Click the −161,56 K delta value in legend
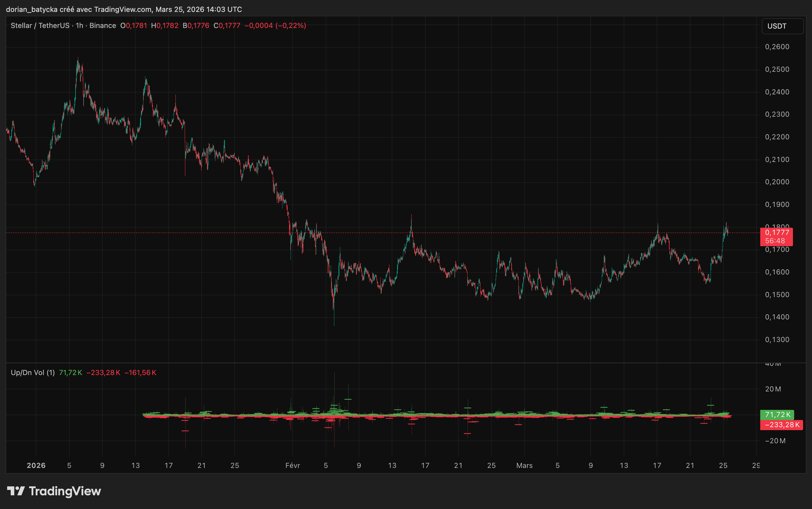This screenshot has height=509, width=812. 140,373
